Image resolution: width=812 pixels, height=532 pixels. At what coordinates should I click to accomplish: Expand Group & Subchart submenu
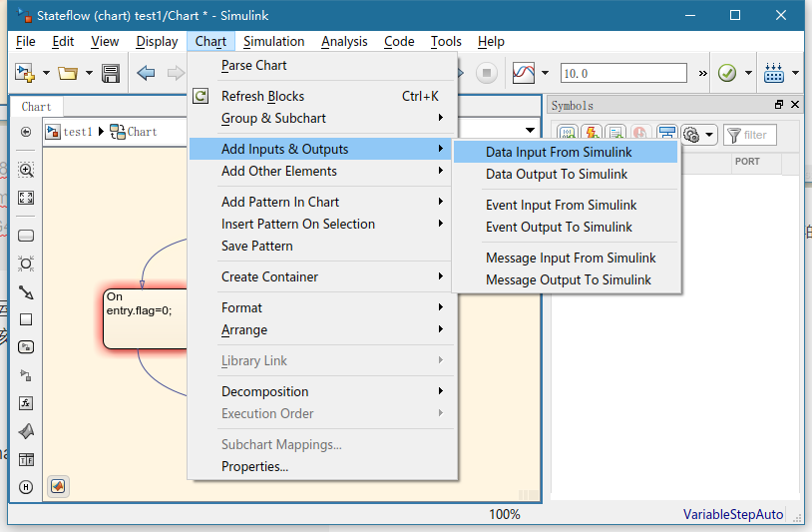(x=323, y=118)
